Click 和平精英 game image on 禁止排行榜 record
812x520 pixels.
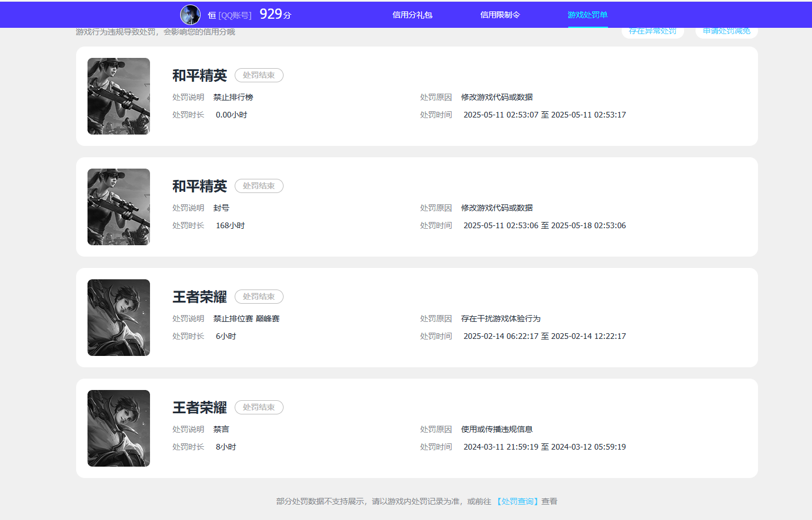(119, 97)
